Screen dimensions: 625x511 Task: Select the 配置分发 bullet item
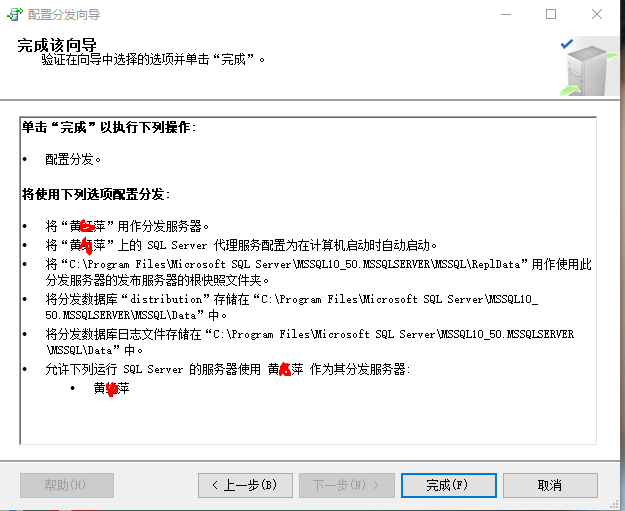73,159
